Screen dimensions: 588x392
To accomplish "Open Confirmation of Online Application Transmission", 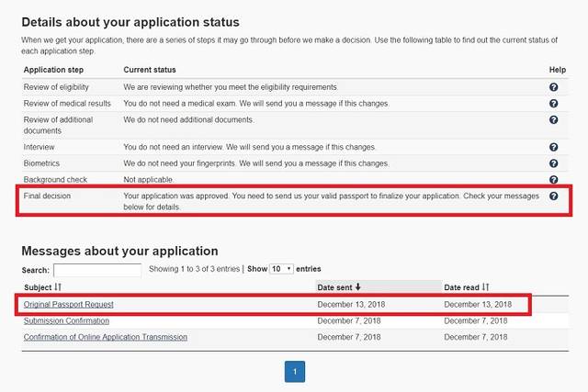I will coord(106,337).
